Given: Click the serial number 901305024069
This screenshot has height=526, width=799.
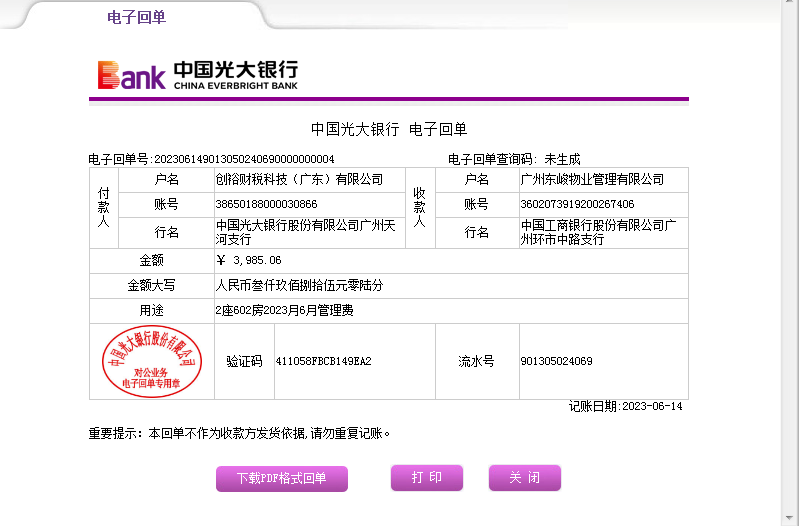Looking at the screenshot, I should tap(556, 361).
